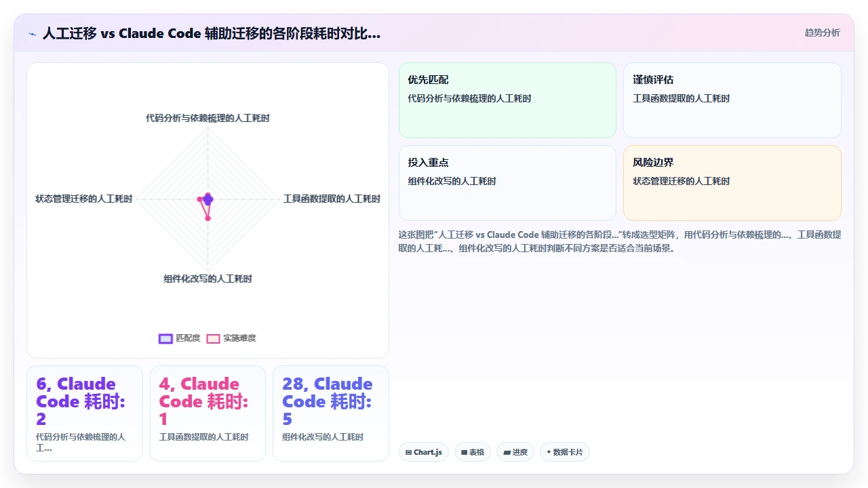This screenshot has width=868, height=488.
Task: Click the purple data point at radar center
Action: [x=208, y=199]
